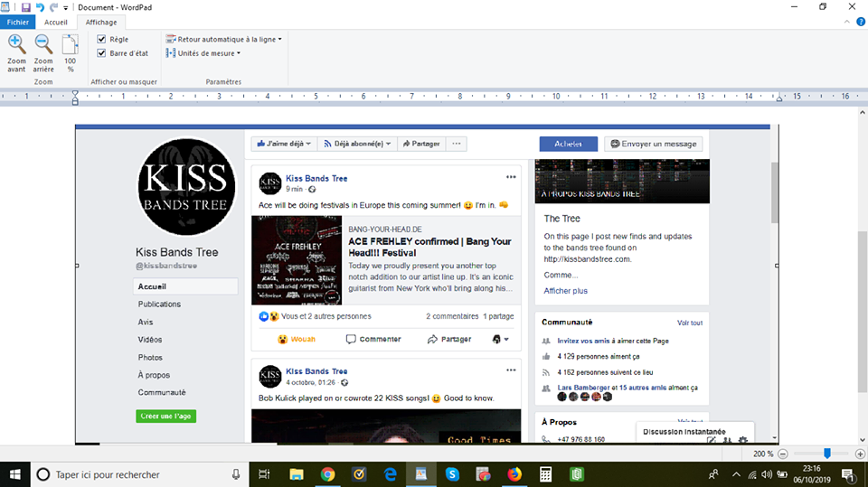The width and height of the screenshot is (868, 487).
Task: Launch the Calculator from the taskbar
Action: 545,474
